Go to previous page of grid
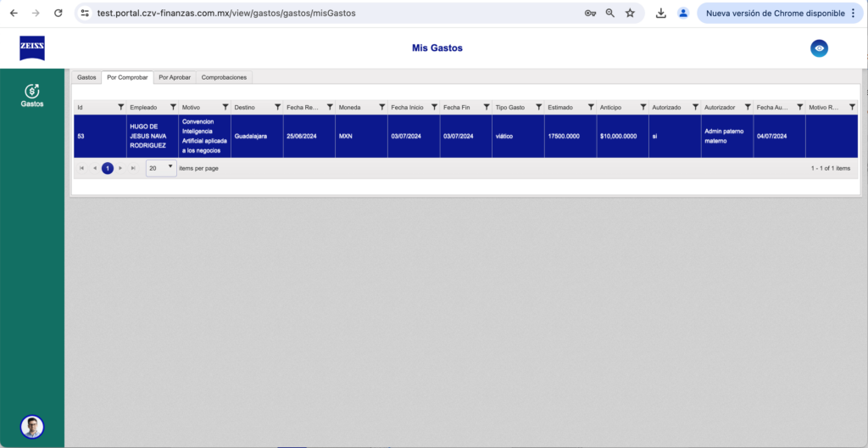The image size is (868, 448). click(95, 168)
